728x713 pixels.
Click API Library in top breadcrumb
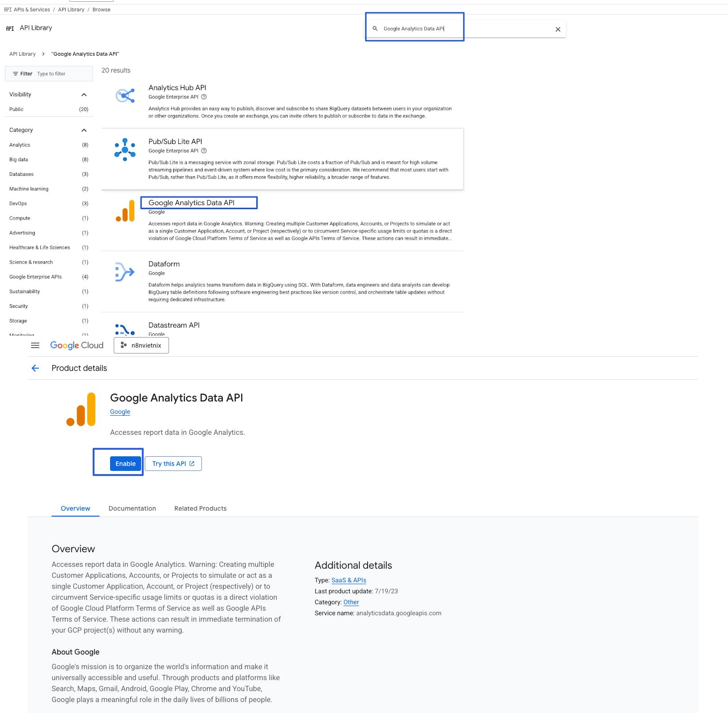pos(71,10)
